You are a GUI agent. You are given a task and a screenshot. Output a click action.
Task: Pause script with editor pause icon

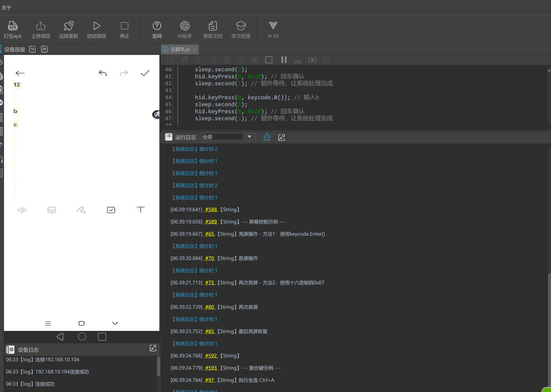[x=284, y=60]
